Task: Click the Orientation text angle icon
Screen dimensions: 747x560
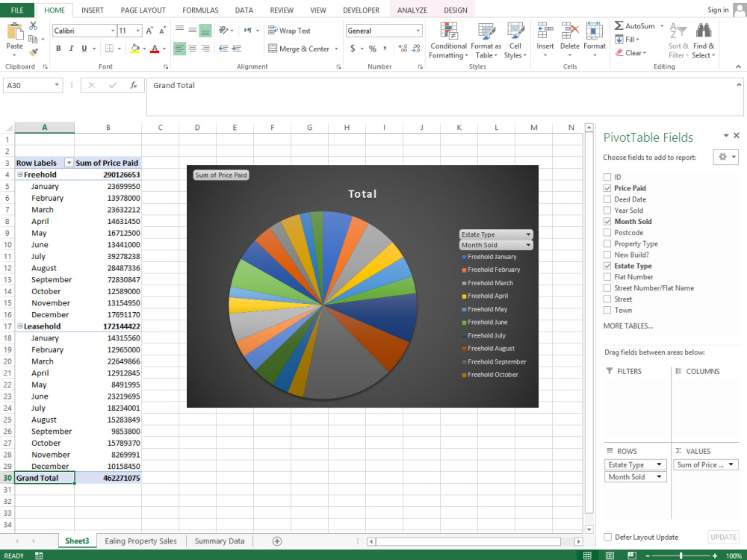Action: point(223,30)
